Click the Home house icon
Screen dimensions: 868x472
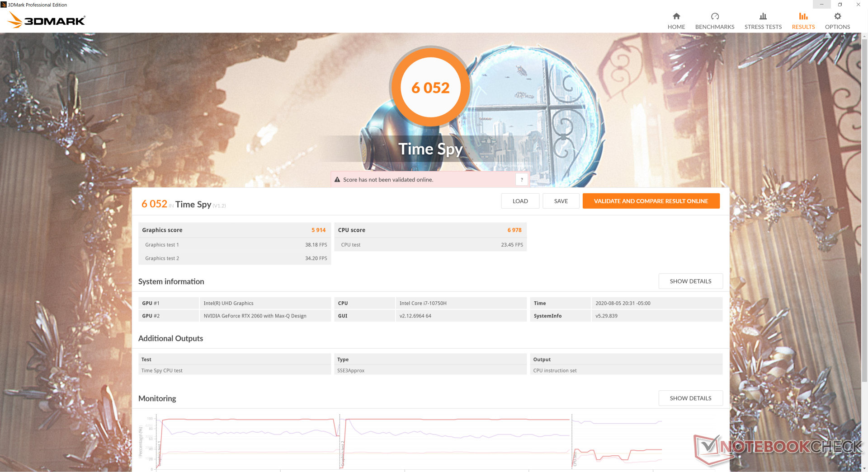(676, 16)
